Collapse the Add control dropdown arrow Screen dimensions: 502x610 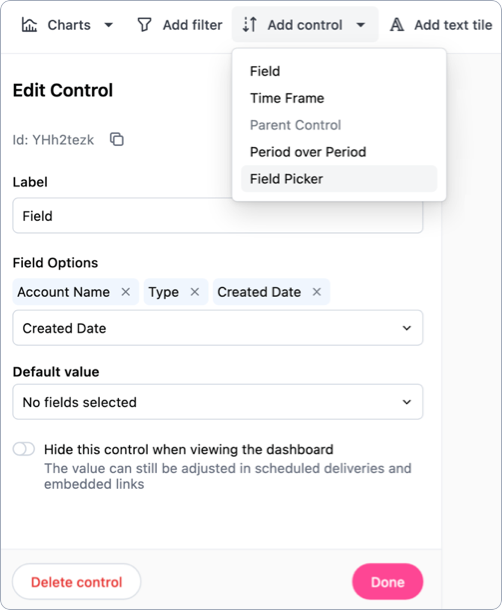click(x=361, y=25)
